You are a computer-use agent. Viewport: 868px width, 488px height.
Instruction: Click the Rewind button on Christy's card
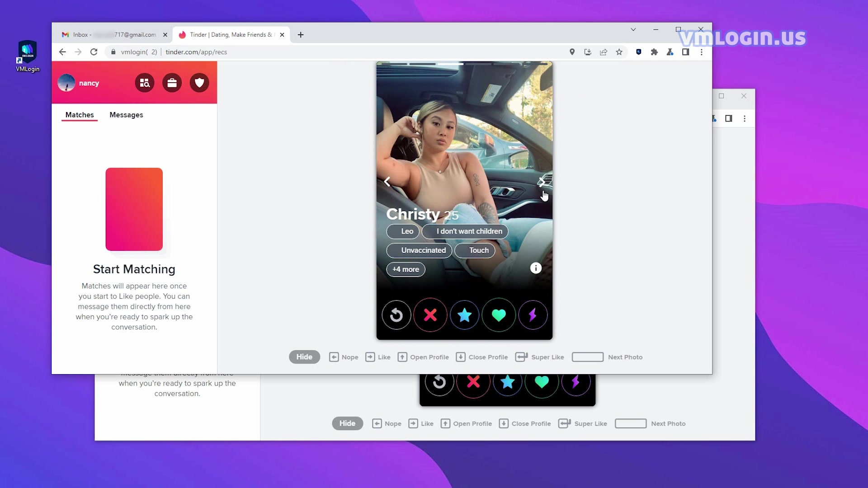point(396,315)
